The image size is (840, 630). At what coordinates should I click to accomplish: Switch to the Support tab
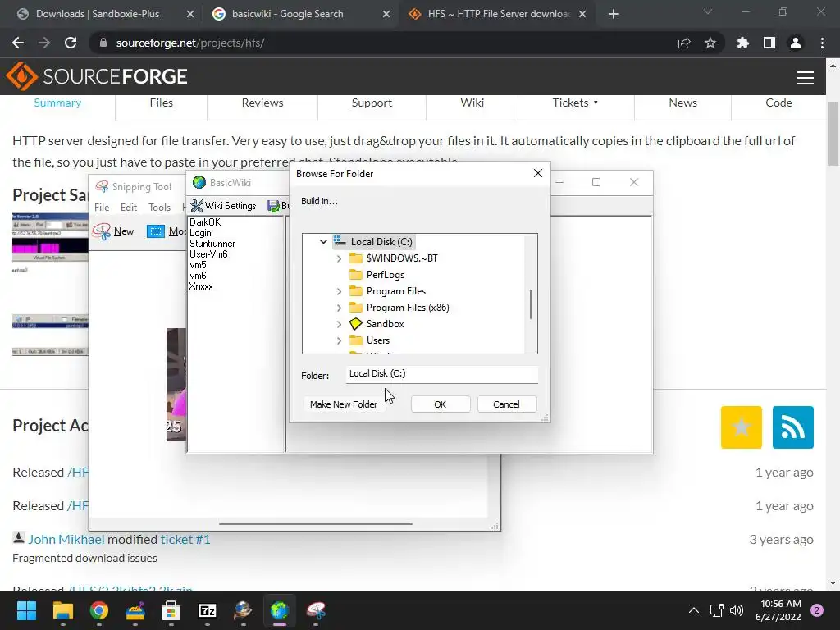tap(372, 103)
